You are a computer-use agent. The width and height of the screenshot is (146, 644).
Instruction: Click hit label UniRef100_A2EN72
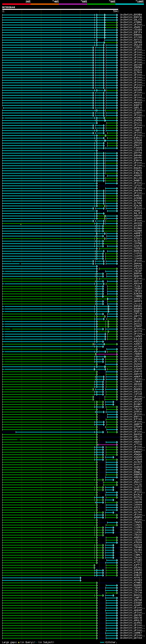(131, 344)
